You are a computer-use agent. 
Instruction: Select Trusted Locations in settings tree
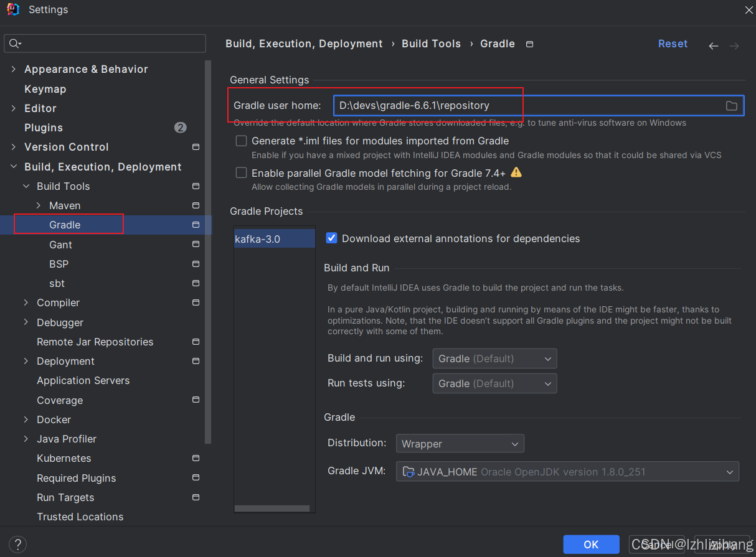coord(80,517)
